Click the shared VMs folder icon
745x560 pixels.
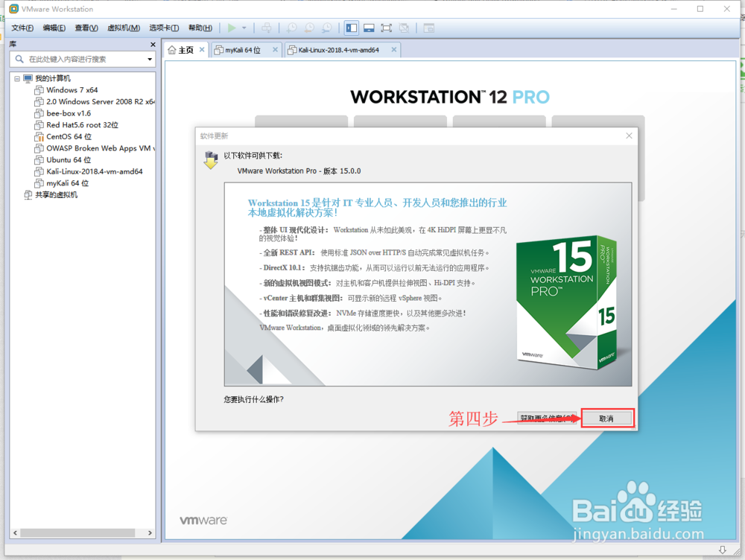click(x=28, y=195)
